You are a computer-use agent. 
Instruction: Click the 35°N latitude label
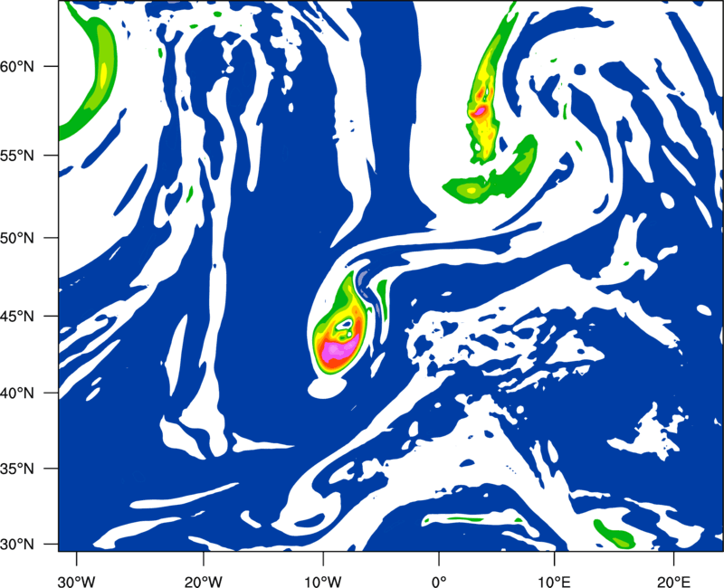17,469
